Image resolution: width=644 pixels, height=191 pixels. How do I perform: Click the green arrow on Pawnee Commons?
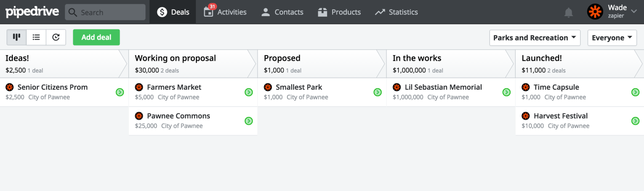(248, 121)
